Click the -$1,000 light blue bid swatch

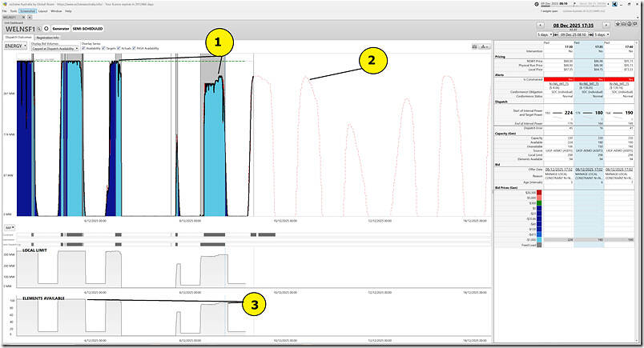[539, 240]
